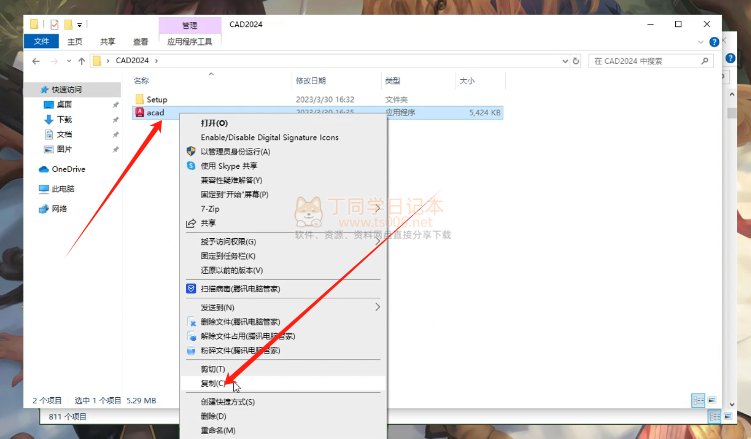
Task: Open Explorer help question mark icon
Action: 714,42
